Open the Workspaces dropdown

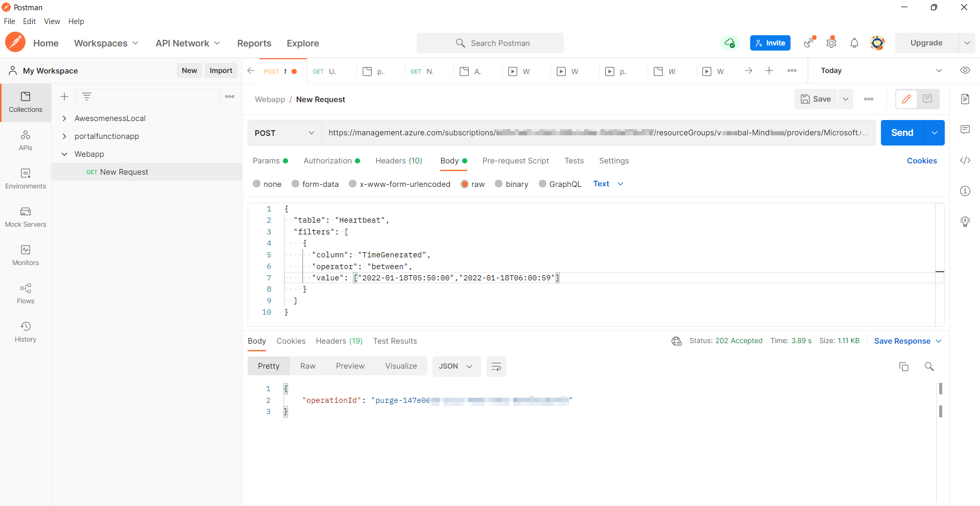point(106,43)
